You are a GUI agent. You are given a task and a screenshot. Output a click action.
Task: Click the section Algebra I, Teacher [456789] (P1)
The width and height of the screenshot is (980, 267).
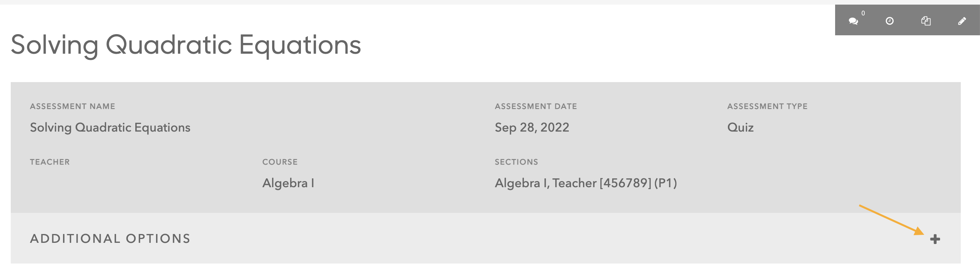pyautogui.click(x=586, y=183)
